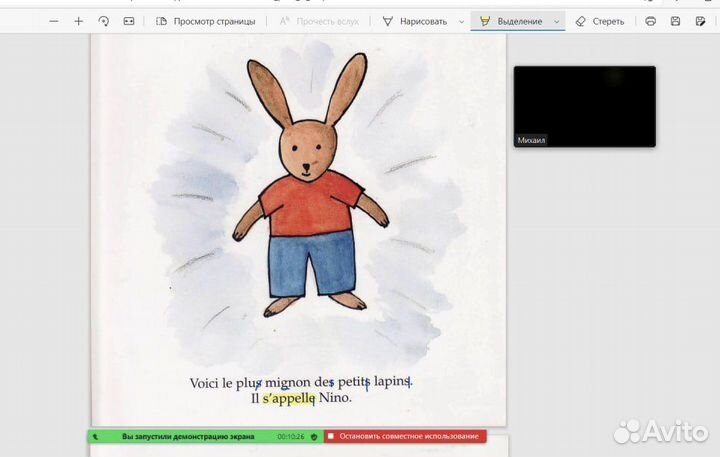Click the phone icon in green sharing bar
The height and width of the screenshot is (457, 720).
point(95,437)
